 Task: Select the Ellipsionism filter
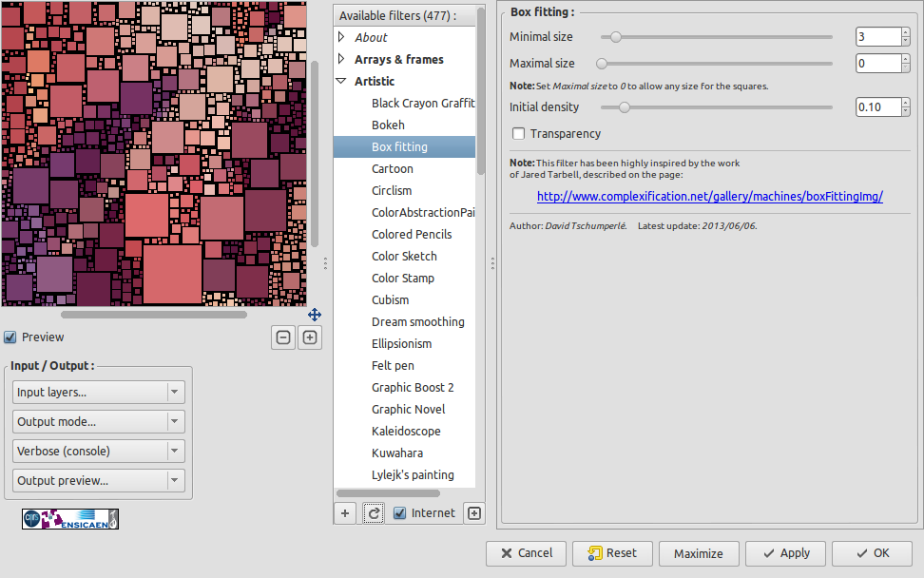tap(404, 343)
